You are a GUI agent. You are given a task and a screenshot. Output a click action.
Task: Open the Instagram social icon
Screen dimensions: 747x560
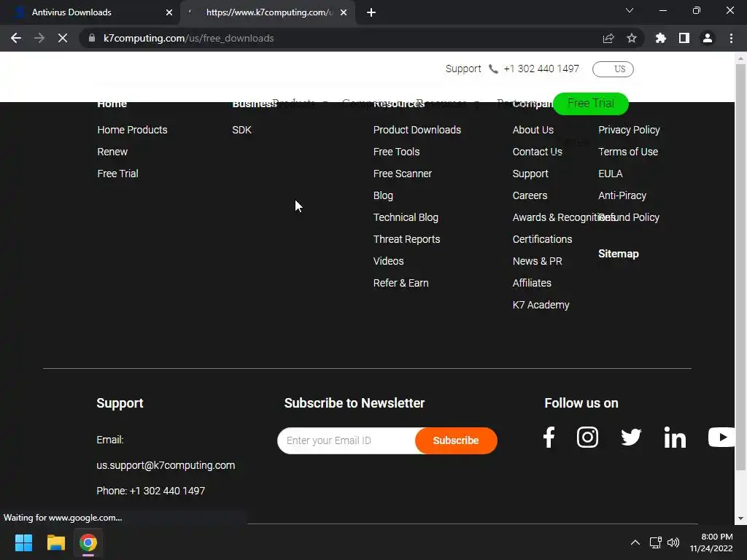pos(587,437)
